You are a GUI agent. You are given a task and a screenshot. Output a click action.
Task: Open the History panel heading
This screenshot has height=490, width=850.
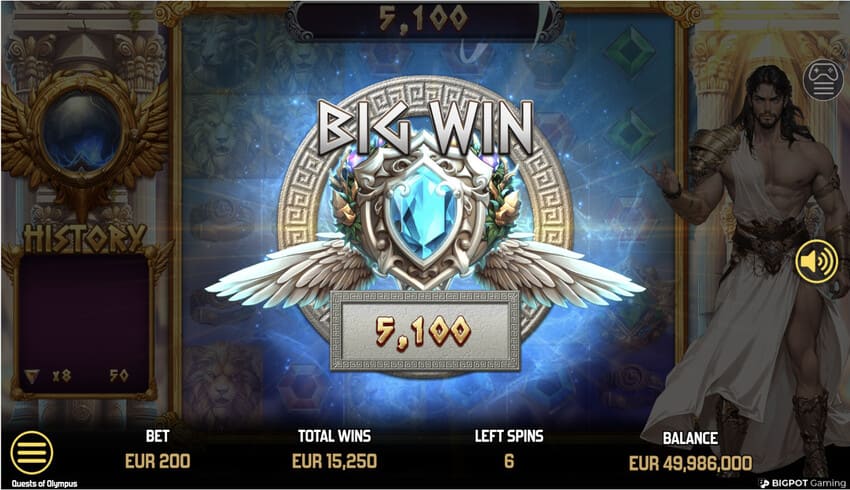pyautogui.click(x=84, y=238)
